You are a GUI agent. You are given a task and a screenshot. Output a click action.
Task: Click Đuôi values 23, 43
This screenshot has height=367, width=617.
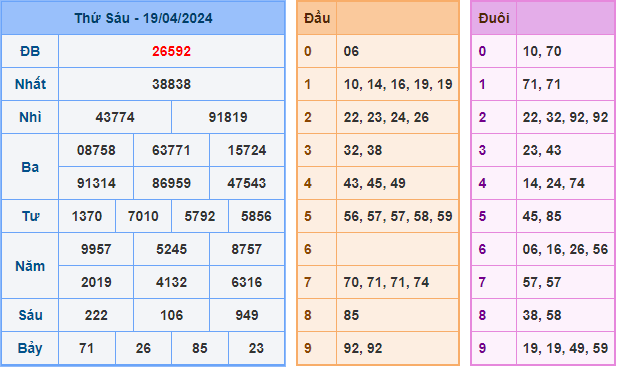pyautogui.click(x=542, y=150)
